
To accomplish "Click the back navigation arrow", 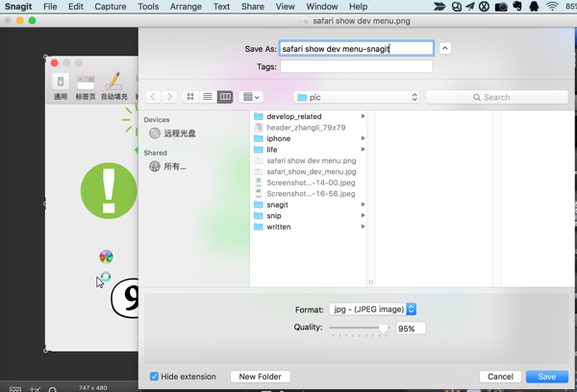I will (x=154, y=97).
